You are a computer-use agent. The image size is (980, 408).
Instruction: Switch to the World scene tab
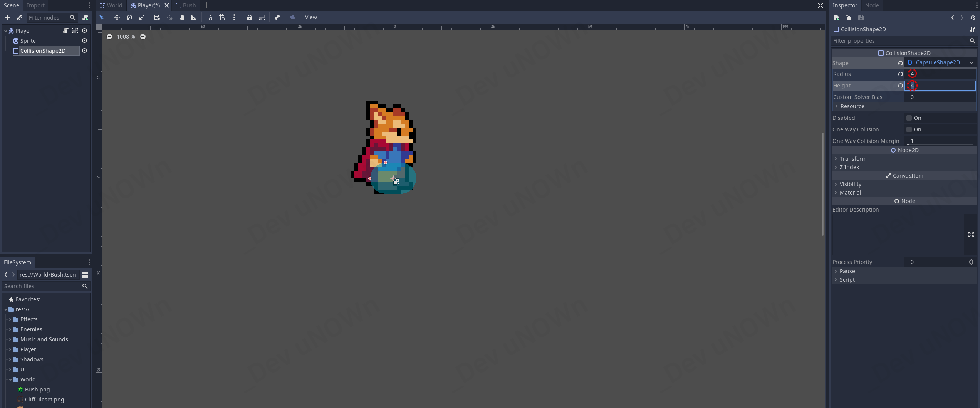[111, 5]
